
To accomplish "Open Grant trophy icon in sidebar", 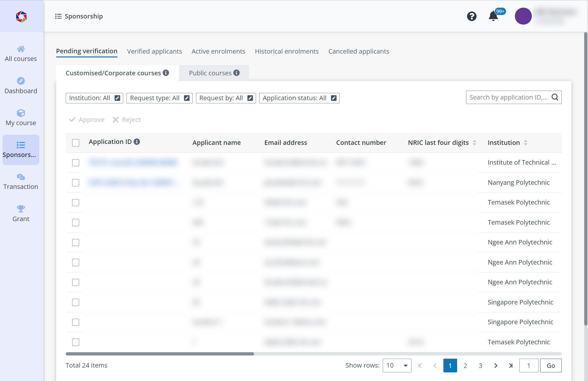I will [x=21, y=209].
